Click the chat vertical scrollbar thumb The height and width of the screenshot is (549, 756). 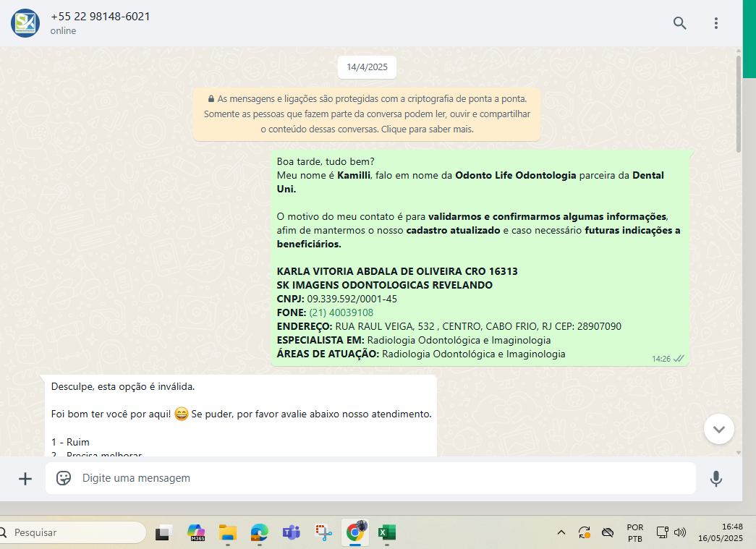tap(739, 103)
